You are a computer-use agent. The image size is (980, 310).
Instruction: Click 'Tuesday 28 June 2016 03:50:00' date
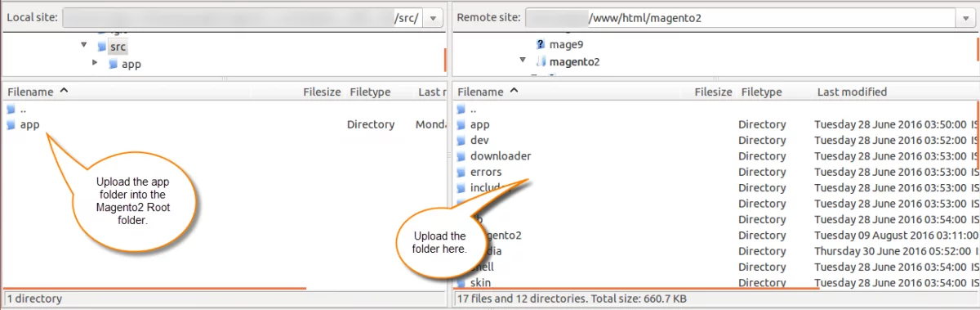[890, 125]
